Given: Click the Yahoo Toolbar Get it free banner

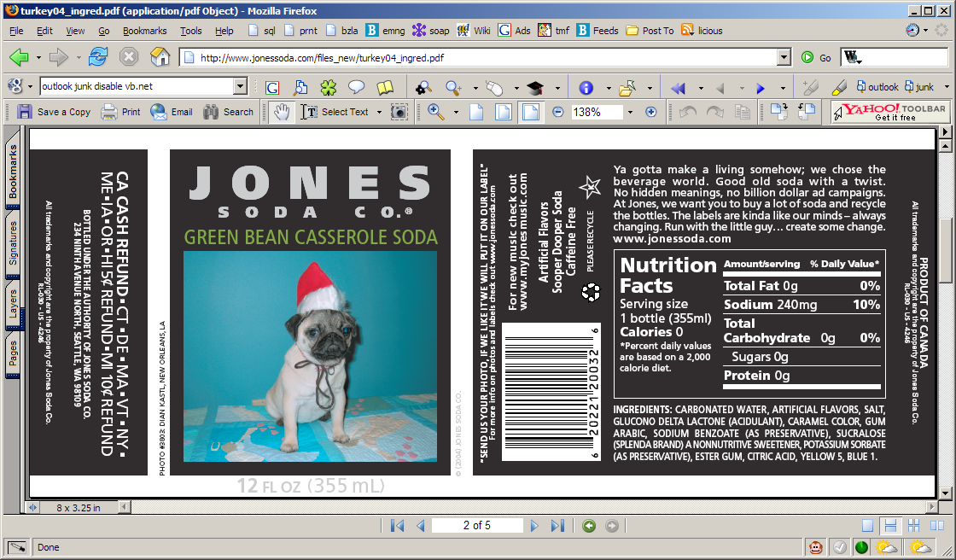Looking at the screenshot, I should [x=889, y=112].
